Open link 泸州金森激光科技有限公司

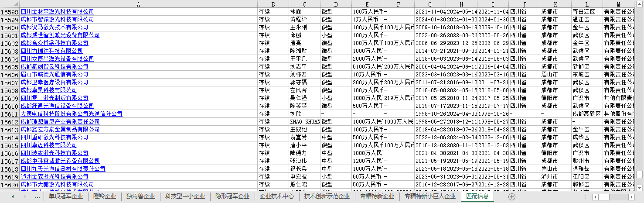tap(55, 177)
